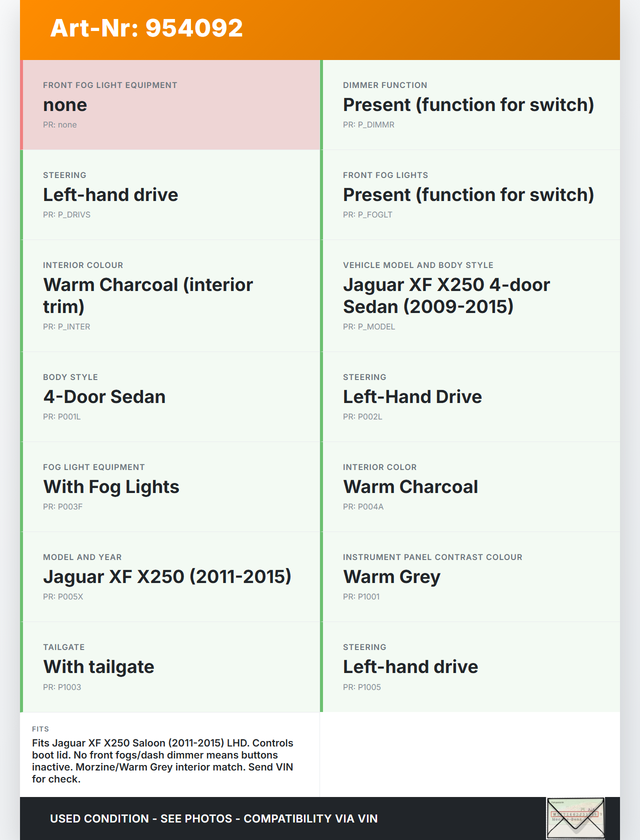Click the Dimmer Function card
Screen dimensions: 640x840
tap(470, 105)
